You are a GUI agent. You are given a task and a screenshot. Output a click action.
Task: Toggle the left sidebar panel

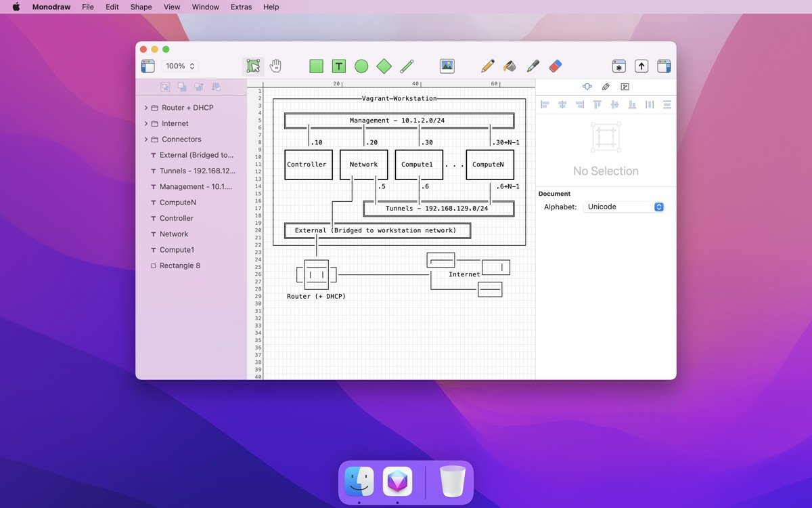pos(148,66)
